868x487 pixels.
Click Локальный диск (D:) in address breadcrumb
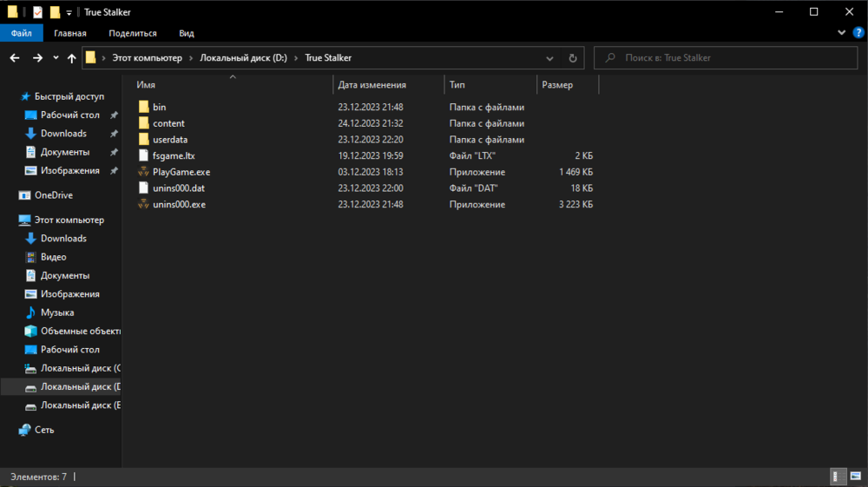[243, 58]
